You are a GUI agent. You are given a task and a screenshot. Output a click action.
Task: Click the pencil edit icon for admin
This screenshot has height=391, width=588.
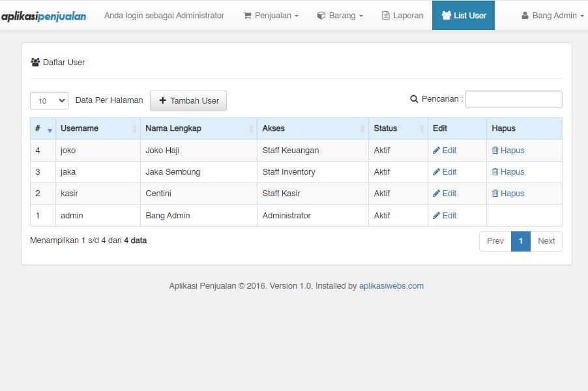[x=436, y=216]
